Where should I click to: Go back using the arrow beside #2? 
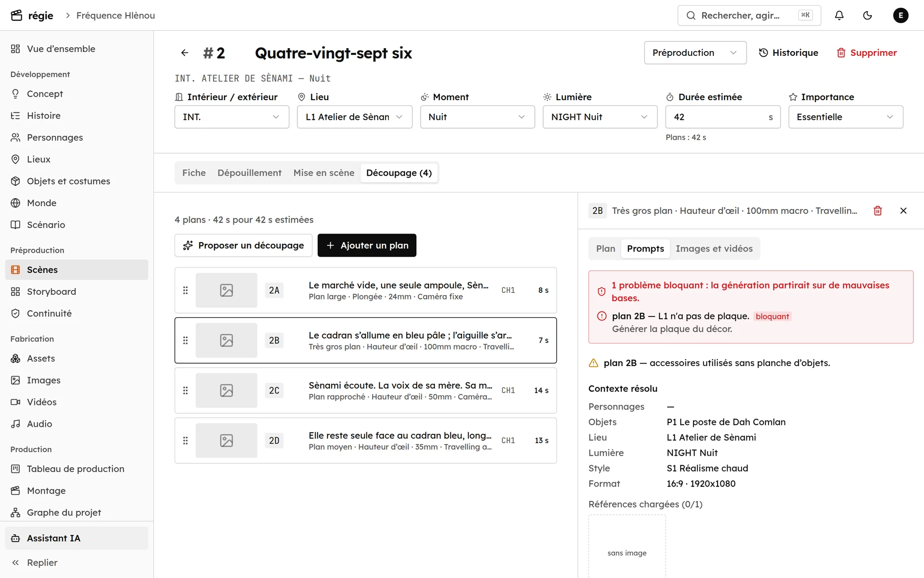click(185, 53)
